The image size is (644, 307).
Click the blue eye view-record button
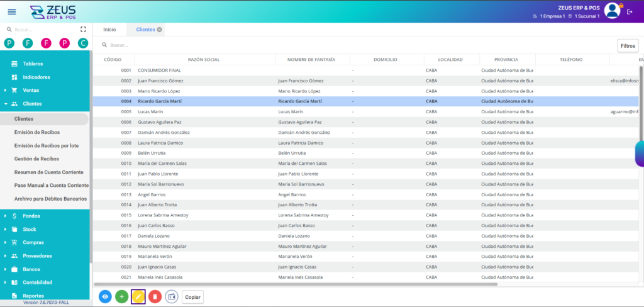click(x=105, y=296)
